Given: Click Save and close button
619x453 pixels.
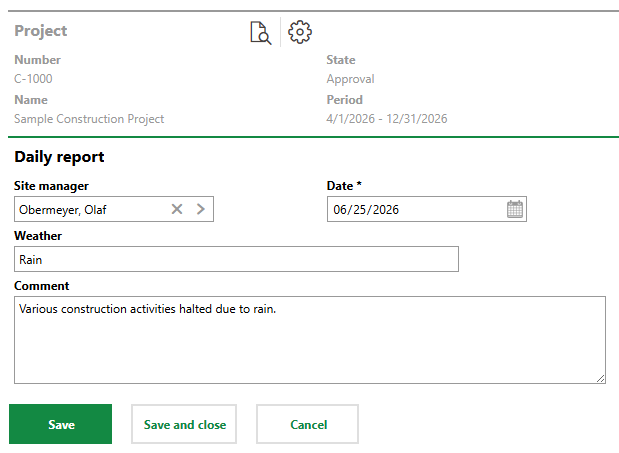Looking at the screenshot, I should tap(184, 424).
